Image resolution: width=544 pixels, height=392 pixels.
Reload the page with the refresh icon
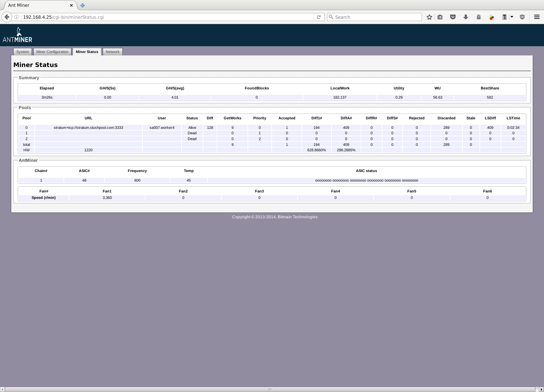coord(319,17)
